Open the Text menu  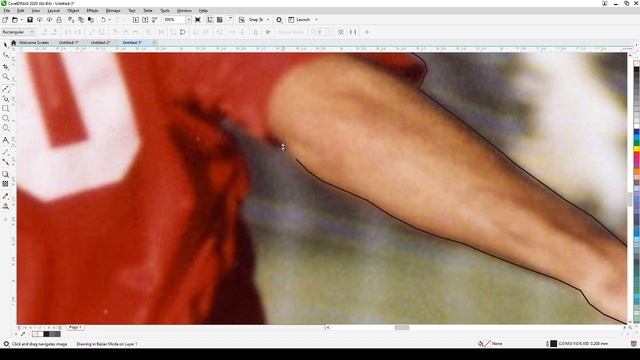tap(132, 11)
